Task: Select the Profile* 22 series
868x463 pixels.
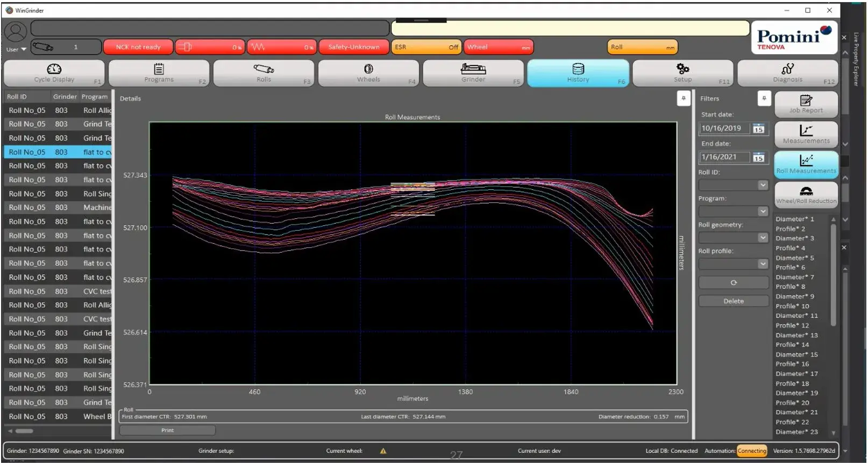Action: 792,422
